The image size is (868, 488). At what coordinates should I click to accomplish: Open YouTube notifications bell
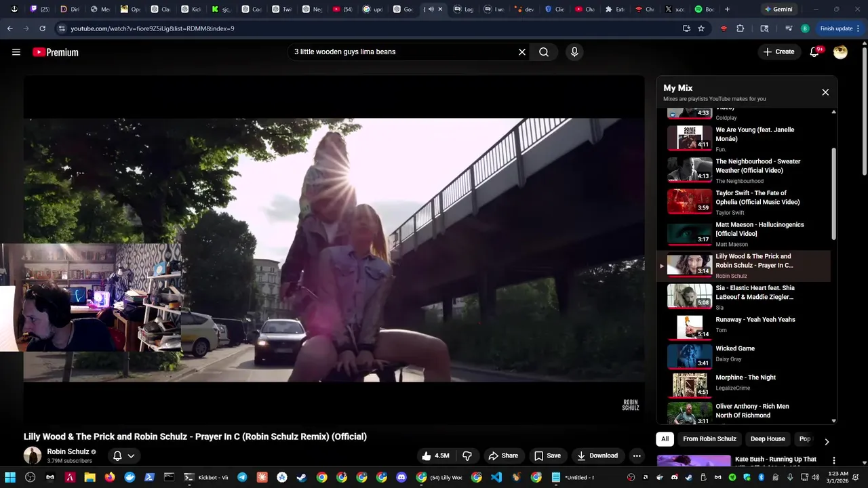(x=814, y=52)
